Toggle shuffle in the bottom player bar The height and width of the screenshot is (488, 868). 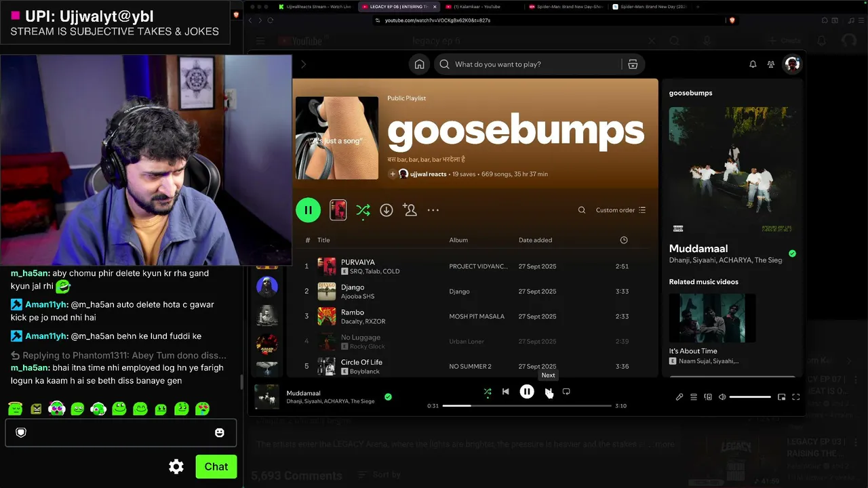(x=488, y=392)
